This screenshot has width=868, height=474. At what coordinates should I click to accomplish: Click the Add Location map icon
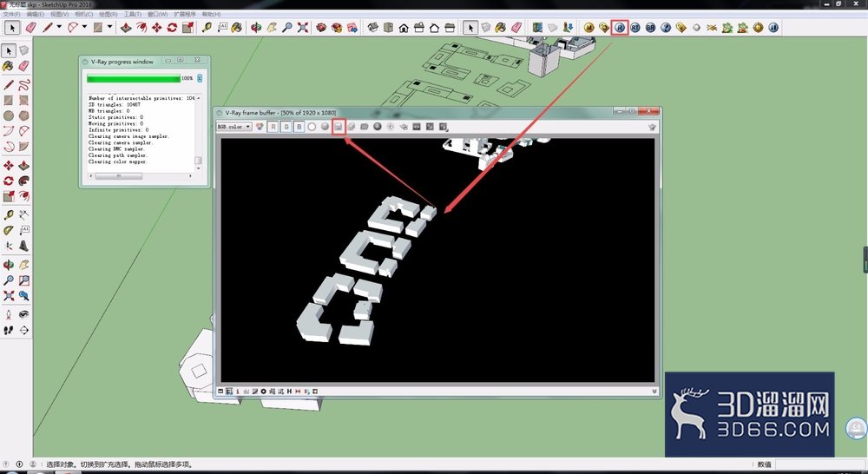pos(537,27)
